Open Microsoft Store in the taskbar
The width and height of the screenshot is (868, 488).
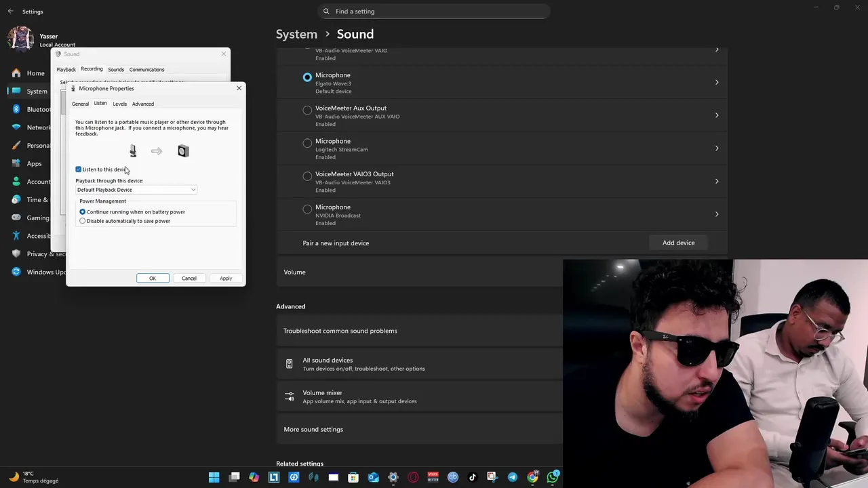click(353, 477)
